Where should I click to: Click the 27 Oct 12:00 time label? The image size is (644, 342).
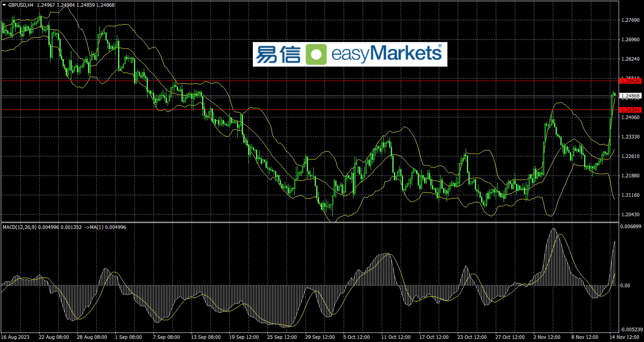click(510, 337)
